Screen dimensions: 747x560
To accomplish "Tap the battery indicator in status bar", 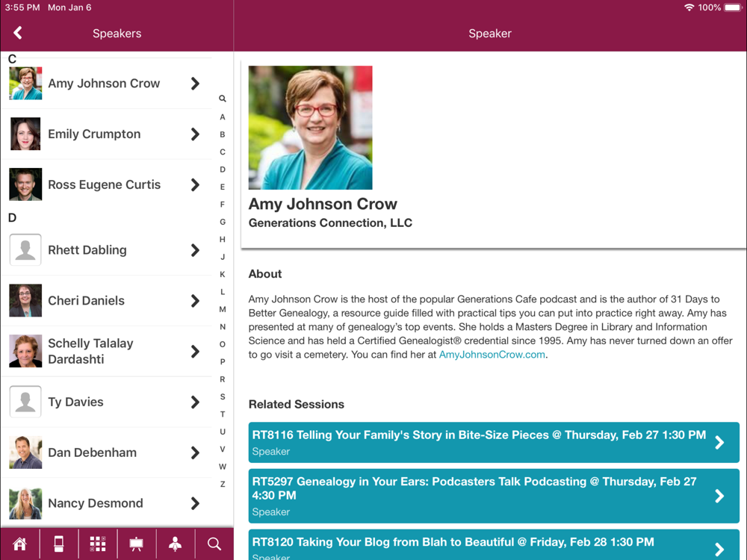I will [734, 7].
